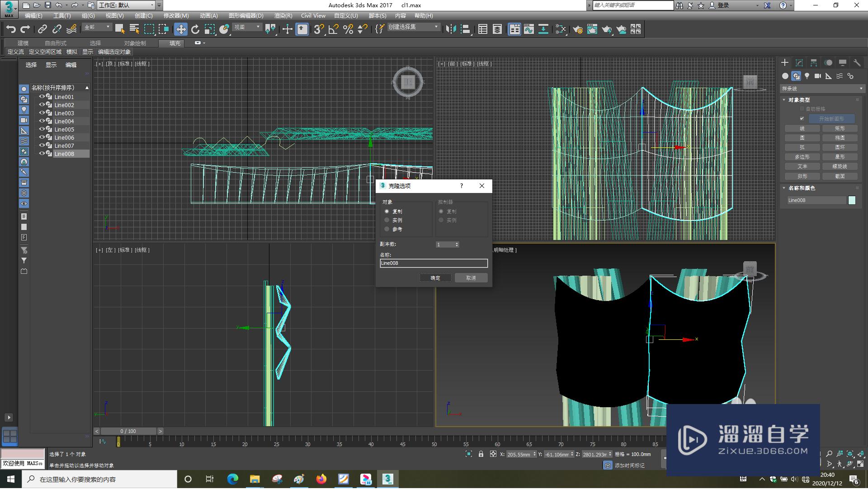Open the Layer Explorer from toolbar
Screen dimensions: 868x489
coord(497,29)
